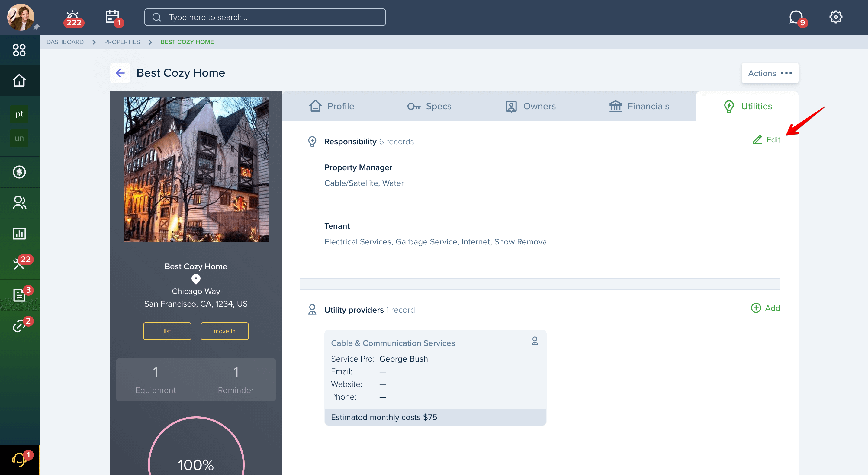868x475 pixels.
Task: Open the dashboard grid icon in sidebar
Action: click(19, 50)
